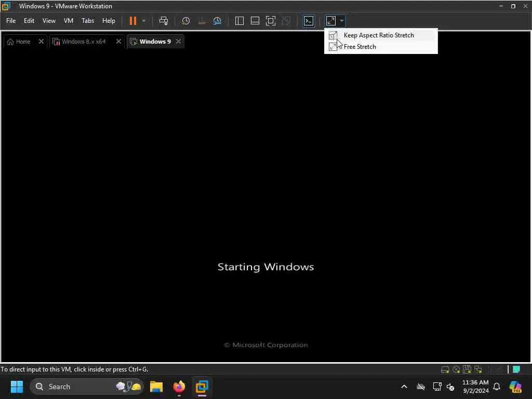532x399 pixels.
Task: Click the muted volume tray icon
Action: click(x=450, y=387)
